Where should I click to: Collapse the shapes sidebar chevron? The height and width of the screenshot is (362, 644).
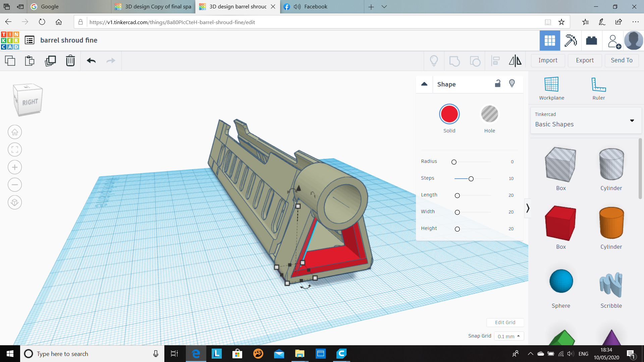pyautogui.click(x=528, y=208)
